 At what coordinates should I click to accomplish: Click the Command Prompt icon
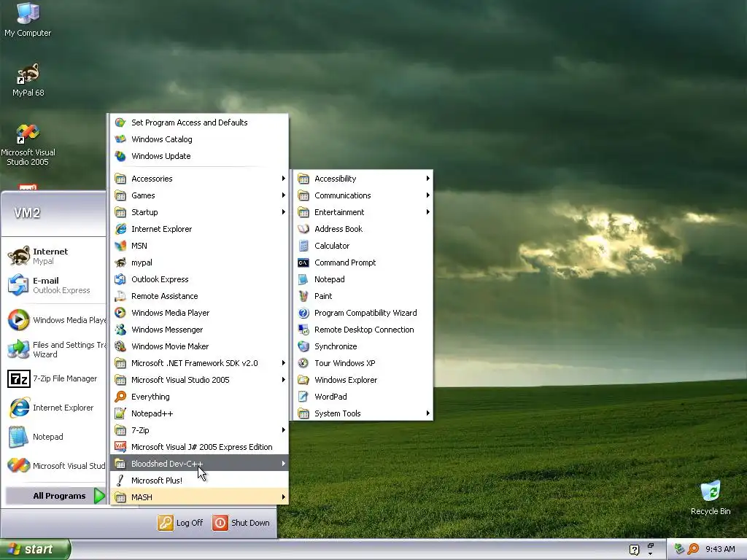point(303,262)
